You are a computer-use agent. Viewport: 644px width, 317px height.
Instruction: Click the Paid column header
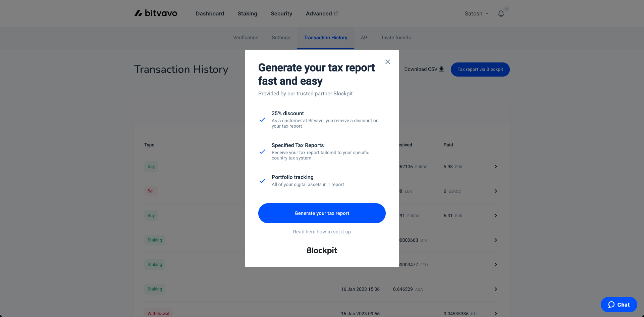point(448,145)
